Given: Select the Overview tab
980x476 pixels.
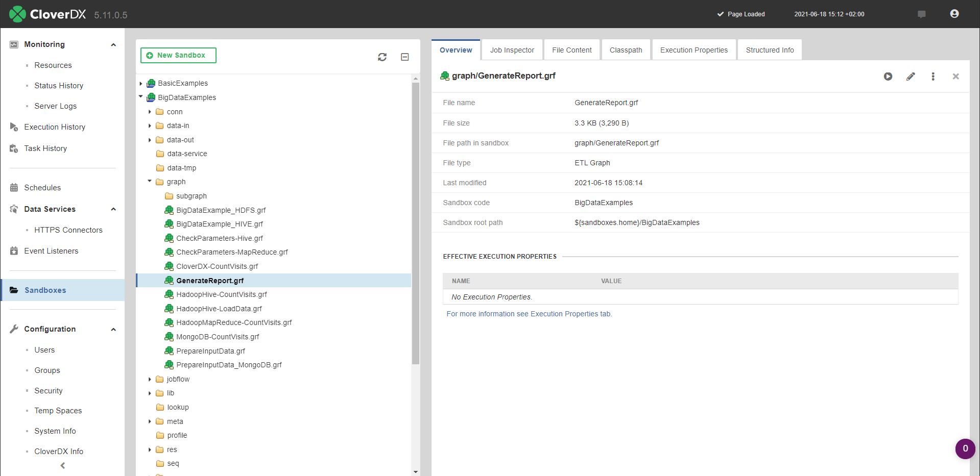Looking at the screenshot, I should pyautogui.click(x=456, y=50).
